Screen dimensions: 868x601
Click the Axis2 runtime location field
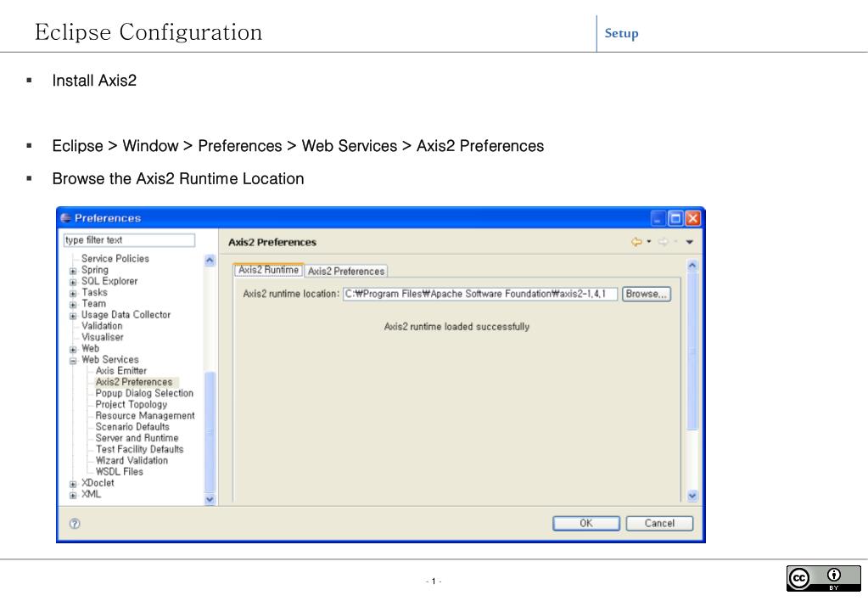tap(480, 294)
